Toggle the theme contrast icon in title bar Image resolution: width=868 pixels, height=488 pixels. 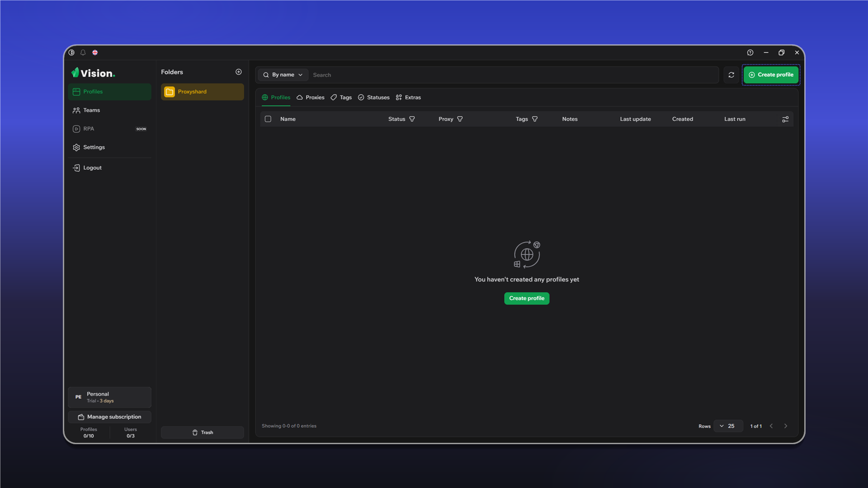point(71,52)
